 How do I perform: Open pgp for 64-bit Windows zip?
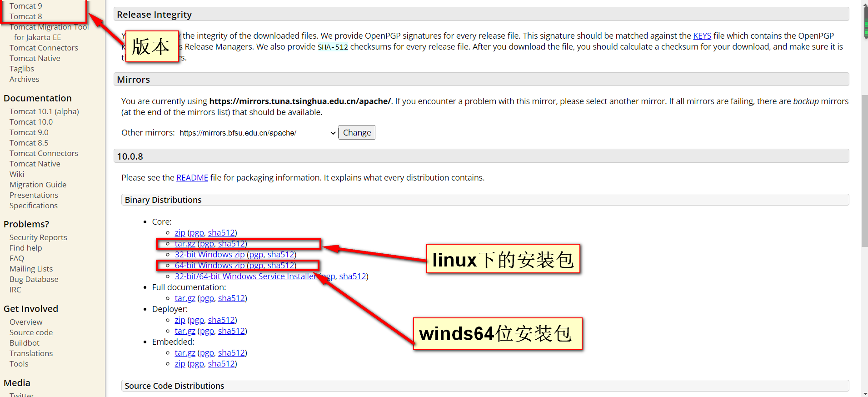tap(256, 266)
